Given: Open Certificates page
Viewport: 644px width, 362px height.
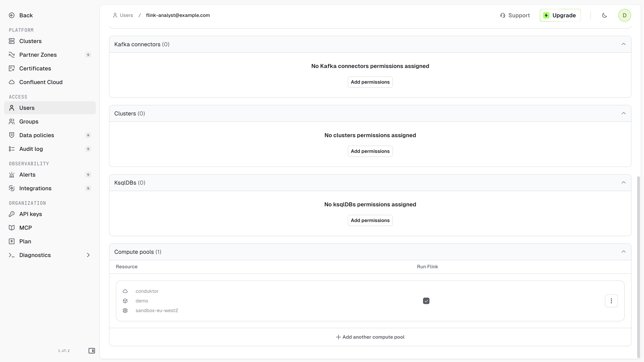Looking at the screenshot, I should point(50,68).
